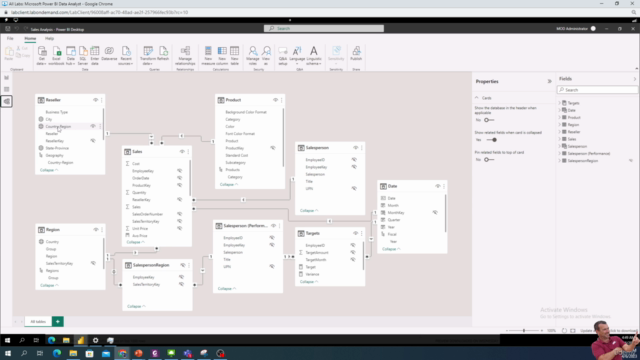This screenshot has height=360, width=640.
Task: Open the Help ribbon tab
Action: click(x=49, y=38)
